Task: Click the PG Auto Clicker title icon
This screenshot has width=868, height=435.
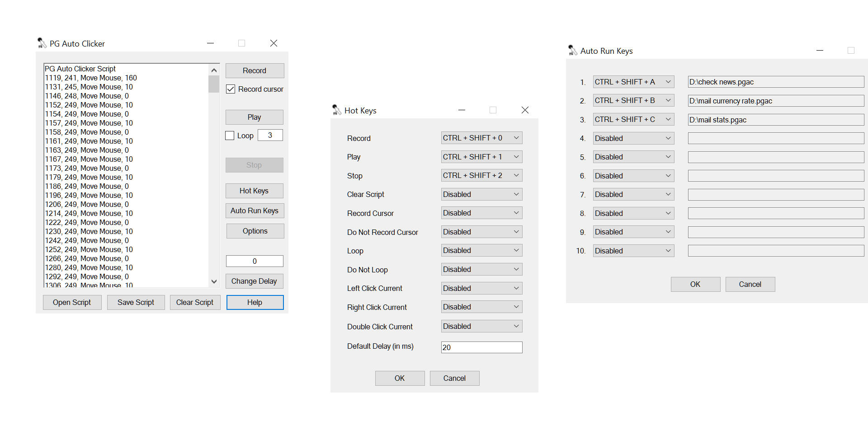Action: 42,43
